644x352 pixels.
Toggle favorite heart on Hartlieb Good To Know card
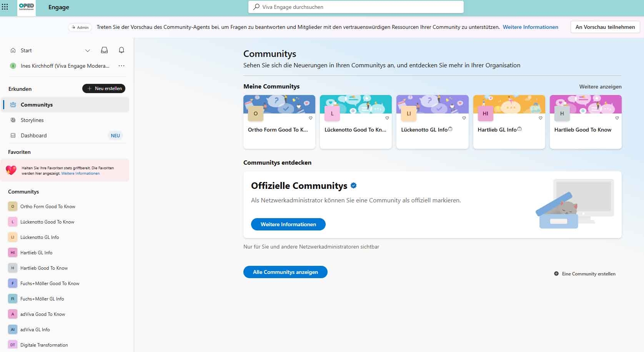[x=617, y=118]
